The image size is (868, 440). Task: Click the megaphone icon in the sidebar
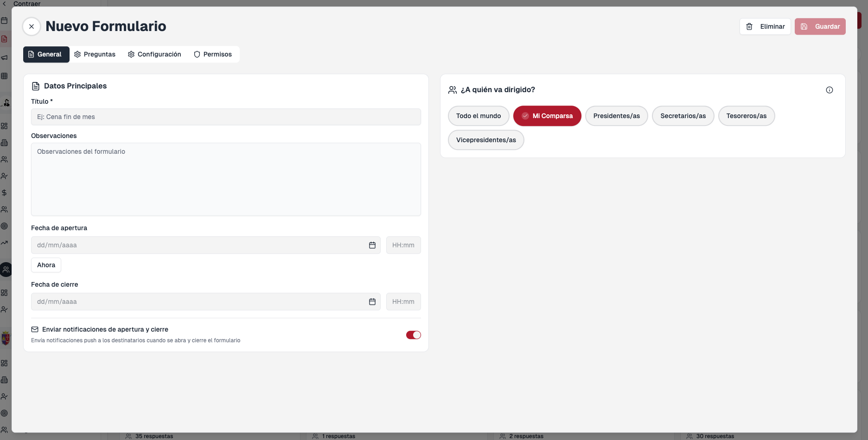click(x=4, y=57)
